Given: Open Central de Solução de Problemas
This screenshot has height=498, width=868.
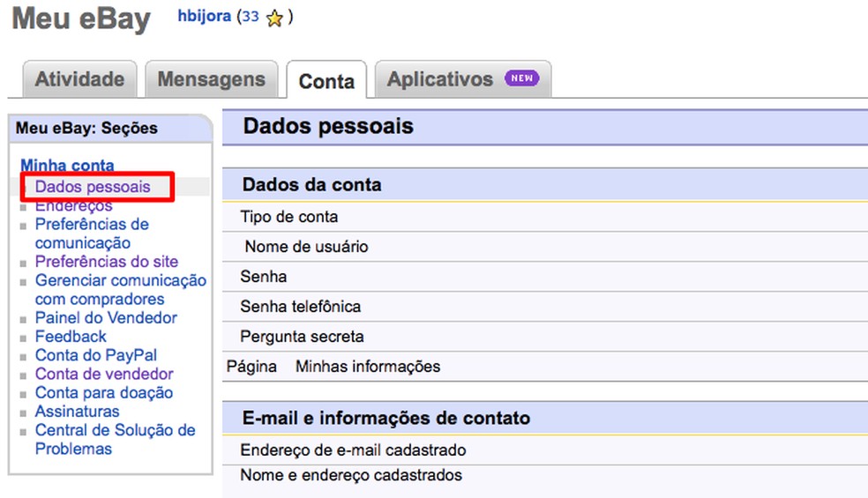Looking at the screenshot, I should click(x=116, y=439).
